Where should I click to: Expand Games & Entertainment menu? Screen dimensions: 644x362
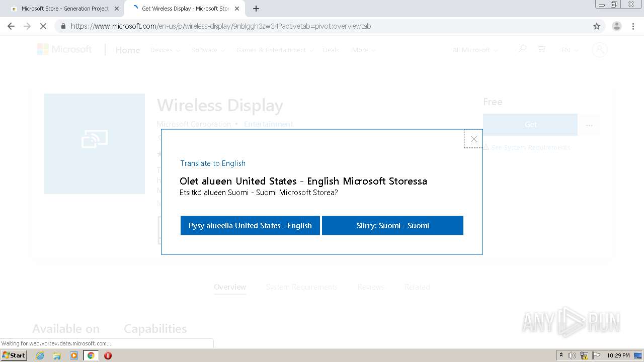pos(275,50)
